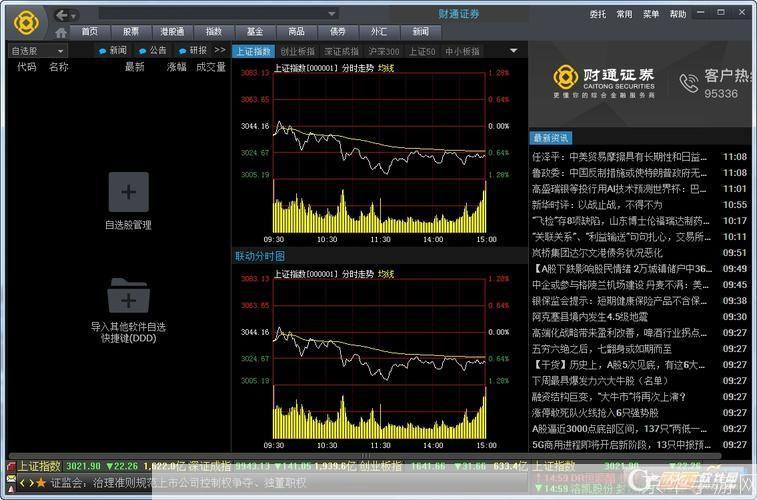Switch to the 创业板指 tab
The width and height of the screenshot is (757, 500).
(x=298, y=51)
